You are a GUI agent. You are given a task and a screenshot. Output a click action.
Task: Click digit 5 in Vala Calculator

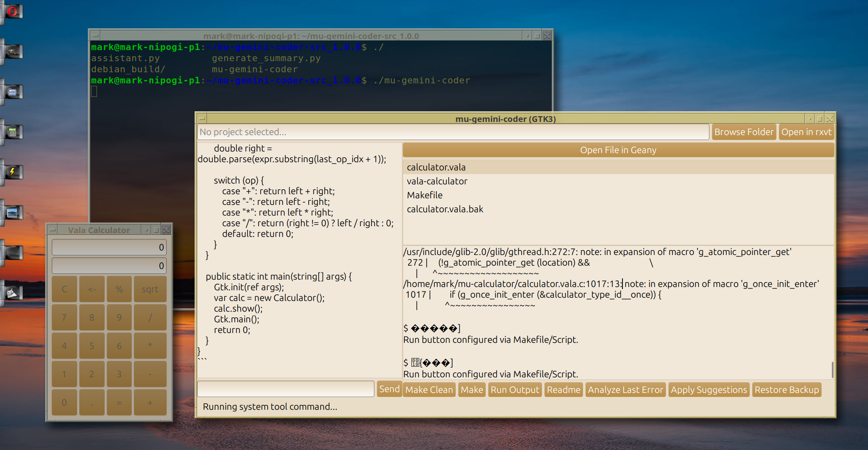coord(92,346)
